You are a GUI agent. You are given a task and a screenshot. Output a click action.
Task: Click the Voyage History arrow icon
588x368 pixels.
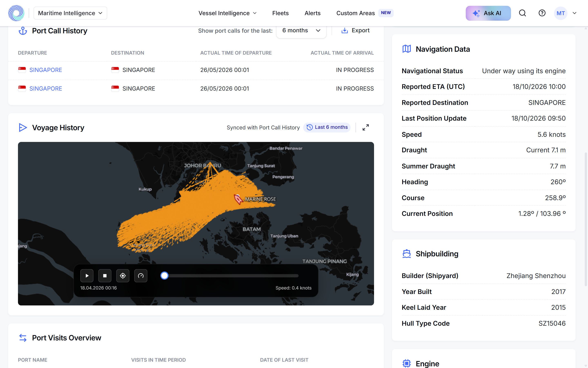pyautogui.click(x=23, y=128)
